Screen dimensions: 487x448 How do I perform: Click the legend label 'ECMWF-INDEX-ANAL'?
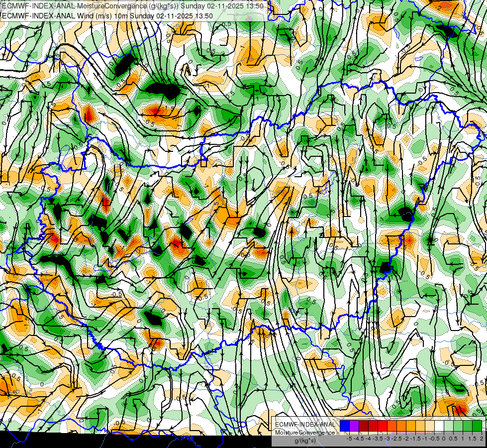(305, 425)
